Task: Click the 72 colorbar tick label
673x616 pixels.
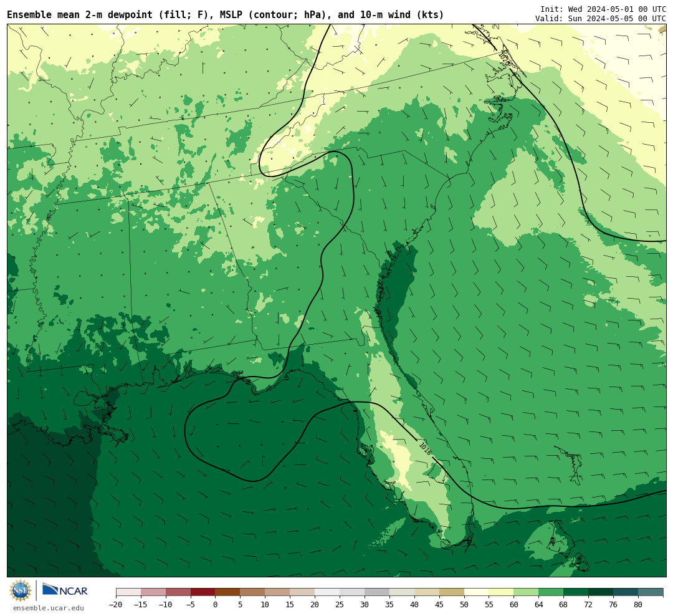Action: pyautogui.click(x=589, y=604)
